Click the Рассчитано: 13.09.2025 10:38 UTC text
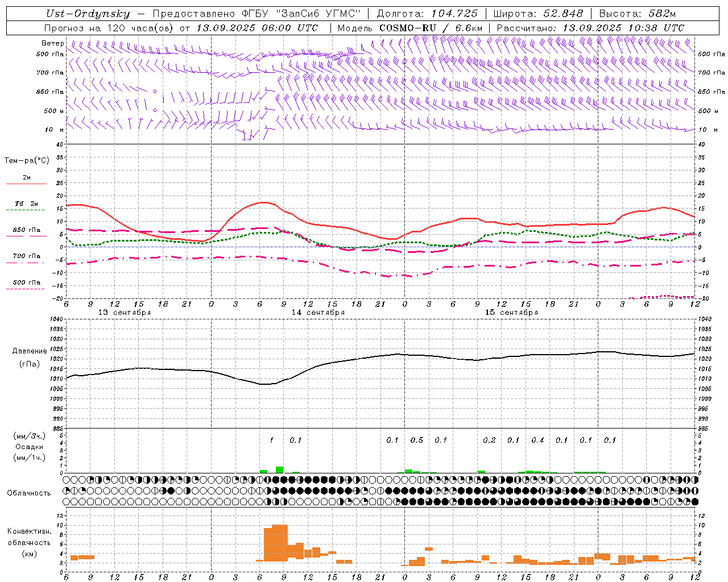 coord(590,28)
